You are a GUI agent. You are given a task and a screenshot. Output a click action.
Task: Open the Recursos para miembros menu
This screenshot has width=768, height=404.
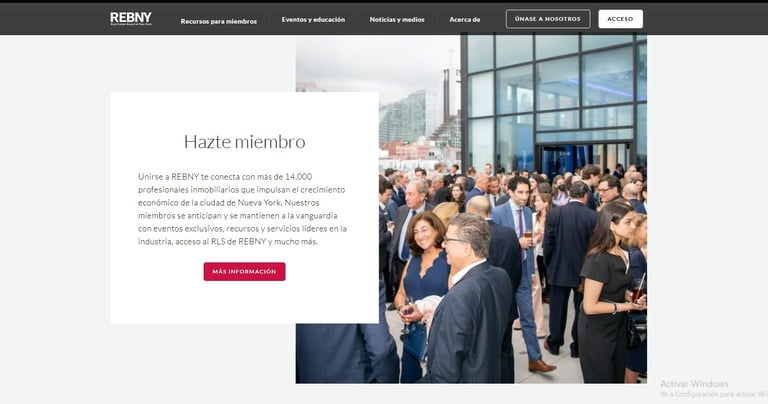[x=218, y=22]
